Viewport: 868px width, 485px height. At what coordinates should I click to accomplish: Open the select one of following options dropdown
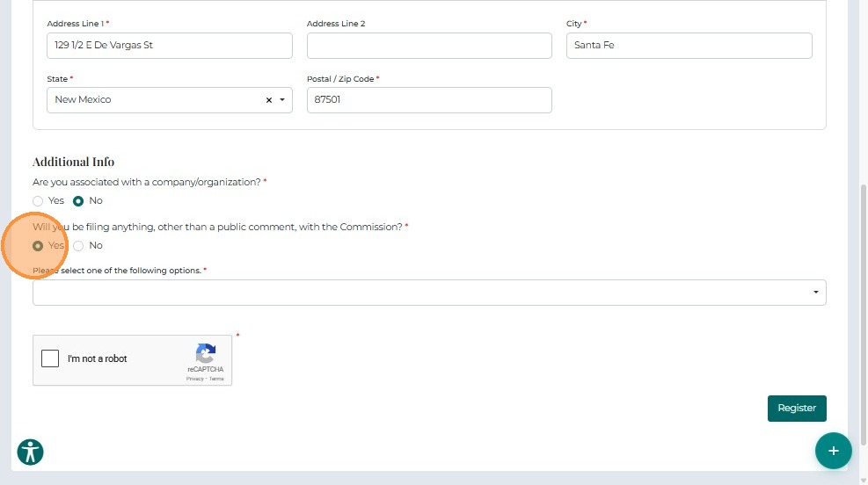coord(429,293)
